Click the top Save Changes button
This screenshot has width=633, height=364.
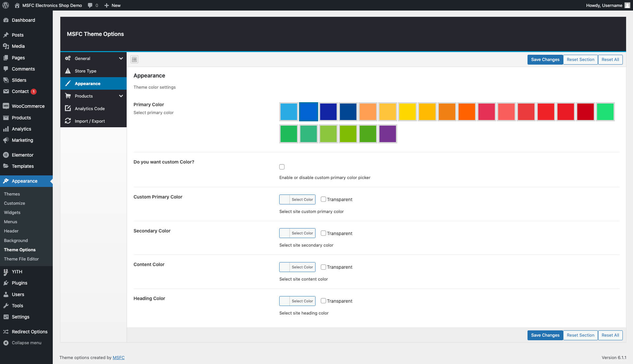pyautogui.click(x=545, y=59)
